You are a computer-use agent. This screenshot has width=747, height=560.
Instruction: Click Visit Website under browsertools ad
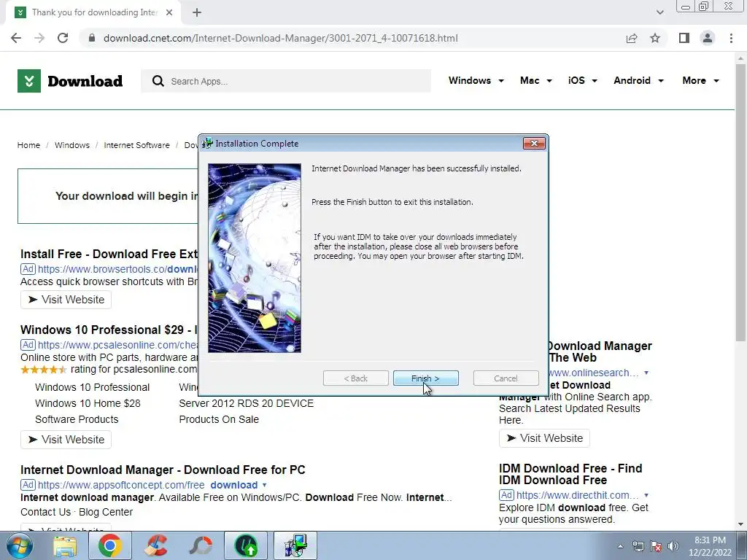pos(66,300)
